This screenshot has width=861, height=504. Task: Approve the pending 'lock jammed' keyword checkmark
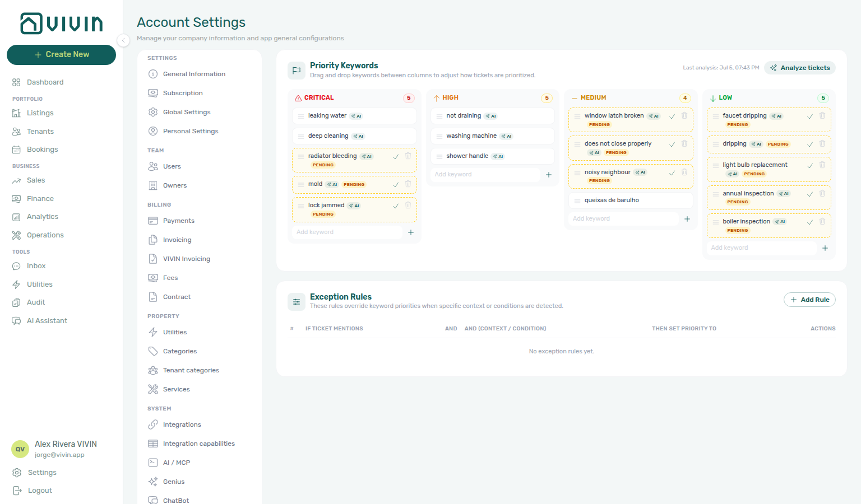click(396, 206)
